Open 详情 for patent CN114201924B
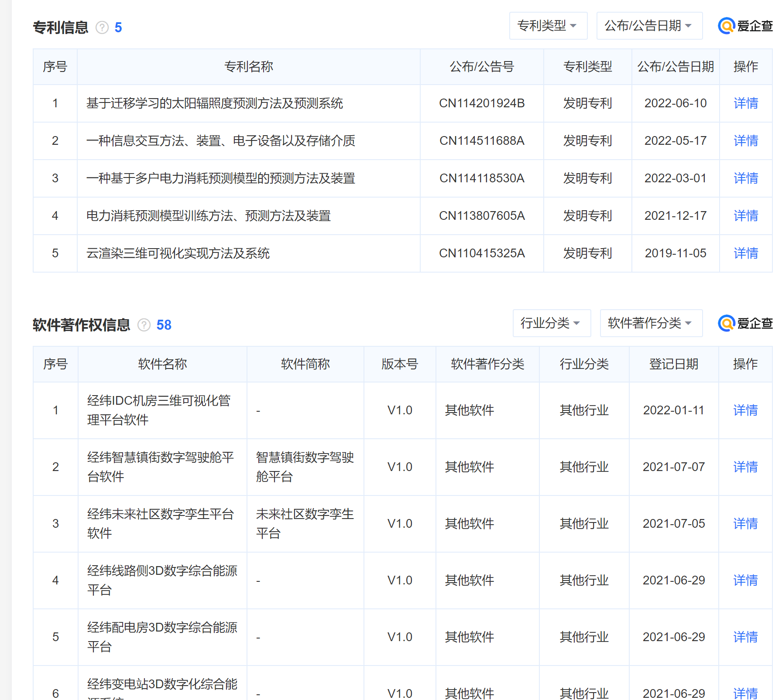The image size is (782, 700). (746, 103)
